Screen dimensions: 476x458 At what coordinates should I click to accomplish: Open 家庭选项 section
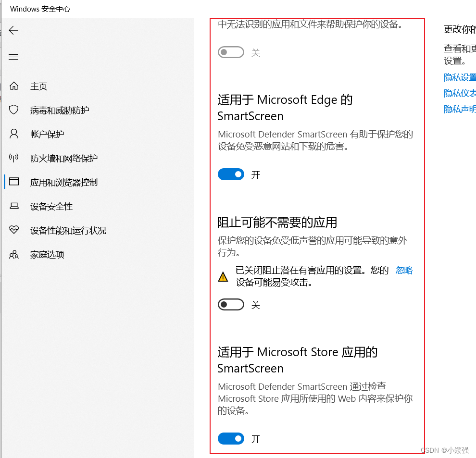coord(47,254)
